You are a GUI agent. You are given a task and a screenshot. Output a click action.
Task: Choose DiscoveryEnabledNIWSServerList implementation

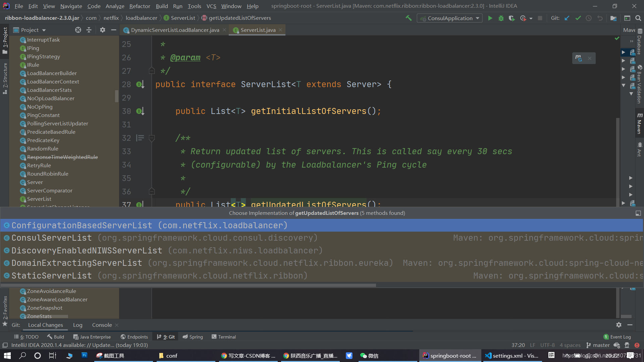pyautogui.click(x=322, y=250)
